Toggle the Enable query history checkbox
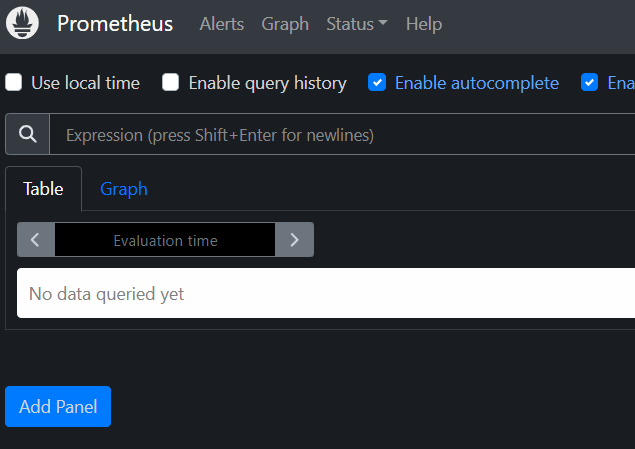Viewport: 635px width, 449px height. click(171, 83)
